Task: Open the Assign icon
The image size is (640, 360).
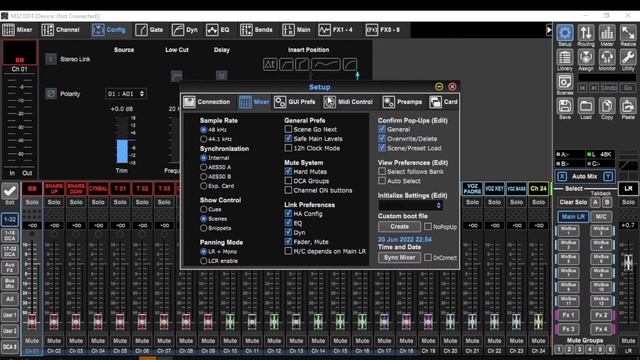Action: pos(586,58)
